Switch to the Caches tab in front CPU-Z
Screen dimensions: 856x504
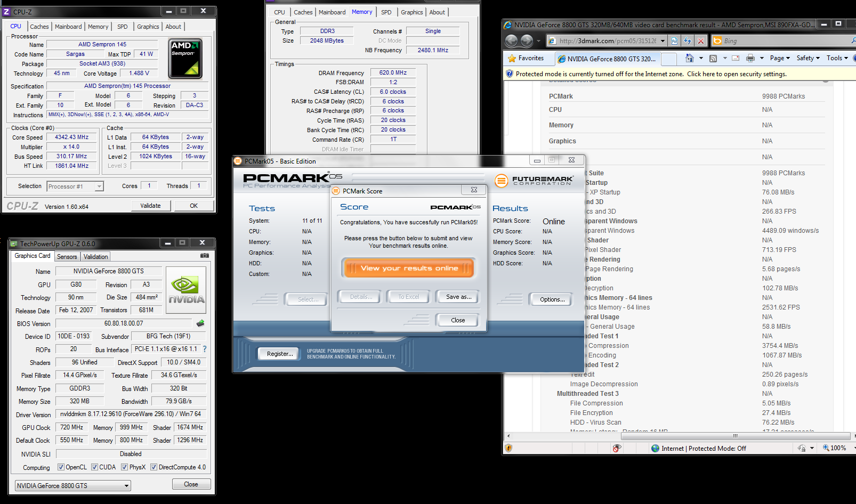(x=39, y=27)
